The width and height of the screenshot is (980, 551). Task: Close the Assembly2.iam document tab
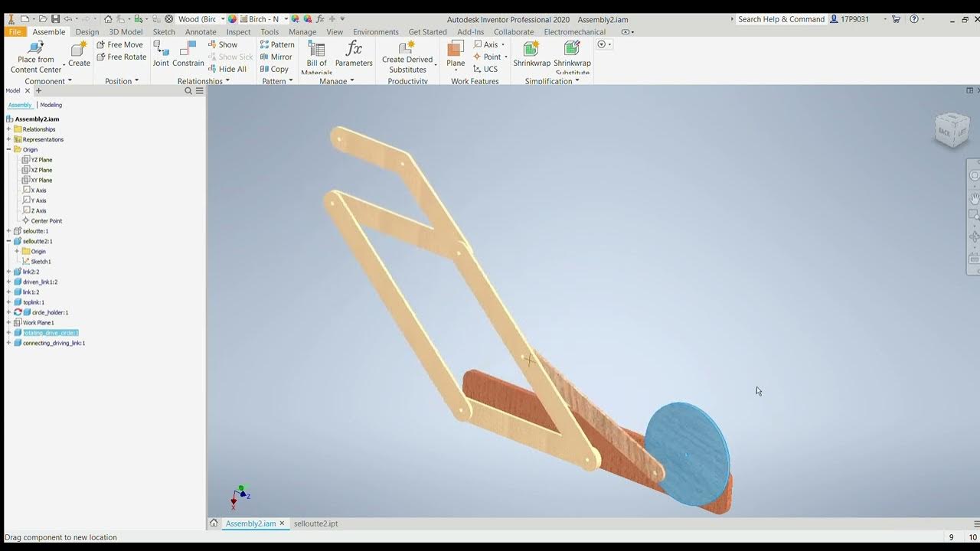tap(282, 523)
